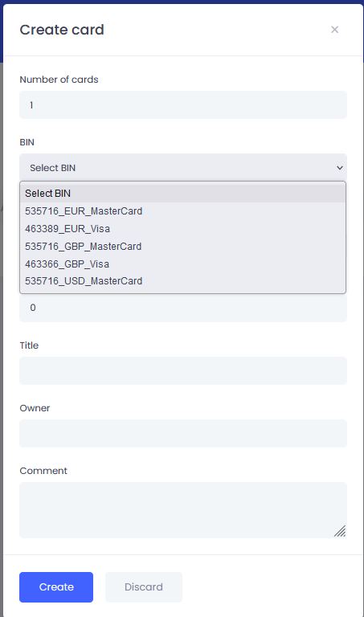The image size is (364, 617).
Task: Click the 'Number of cards' label
Action: pyautogui.click(x=59, y=80)
